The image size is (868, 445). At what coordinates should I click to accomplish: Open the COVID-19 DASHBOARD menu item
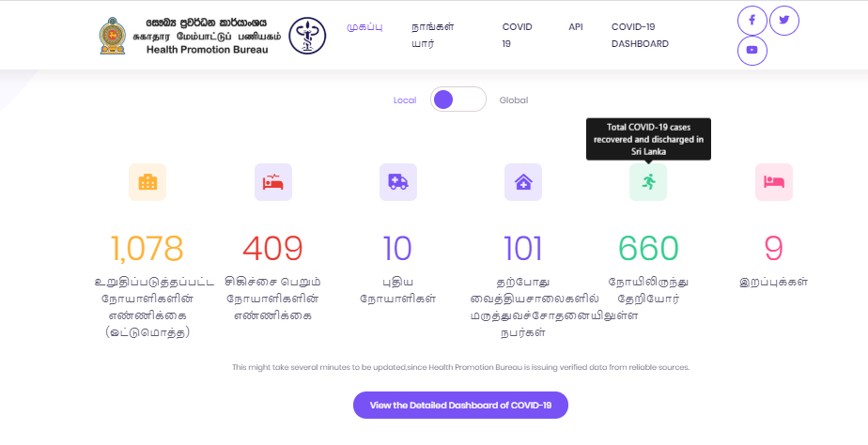pos(640,35)
